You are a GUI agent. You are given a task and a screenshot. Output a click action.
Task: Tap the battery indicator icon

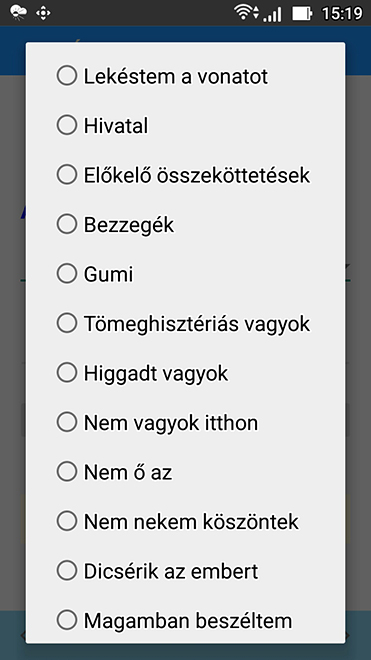pos(302,13)
